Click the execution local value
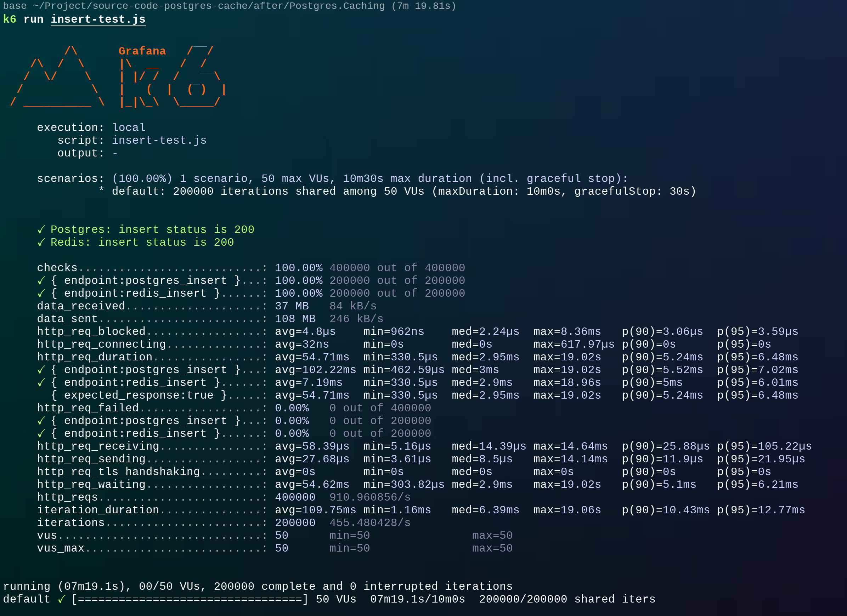This screenshot has height=616, width=847. coord(129,128)
